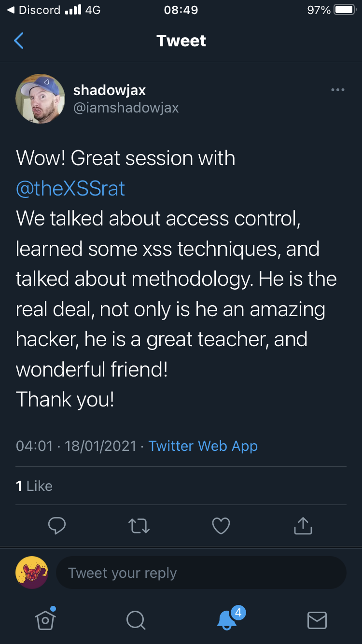Screen dimensions: 362x644
Task: Tap the tweet timestamp 04:01 · 18/01/2021
Action: click(x=76, y=446)
